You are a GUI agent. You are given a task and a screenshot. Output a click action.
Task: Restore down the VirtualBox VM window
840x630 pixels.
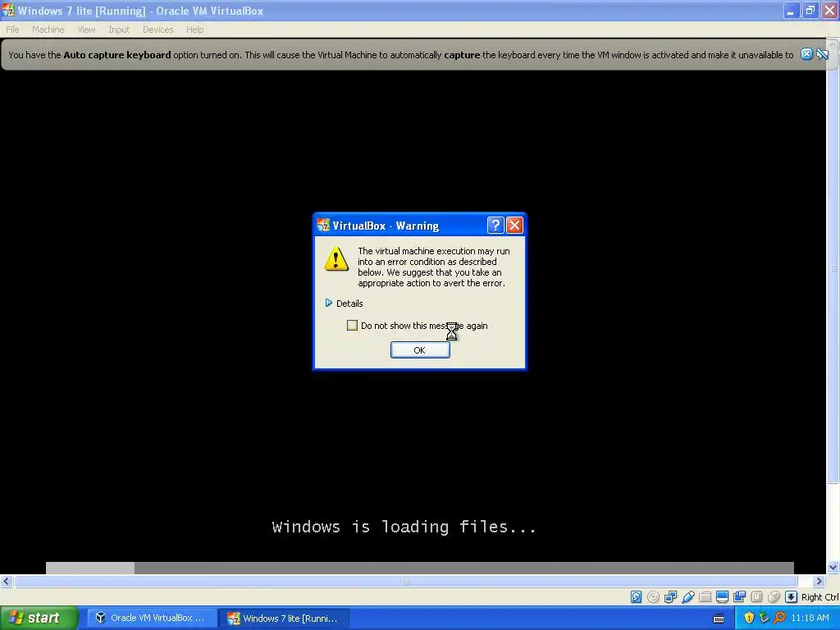[810, 10]
